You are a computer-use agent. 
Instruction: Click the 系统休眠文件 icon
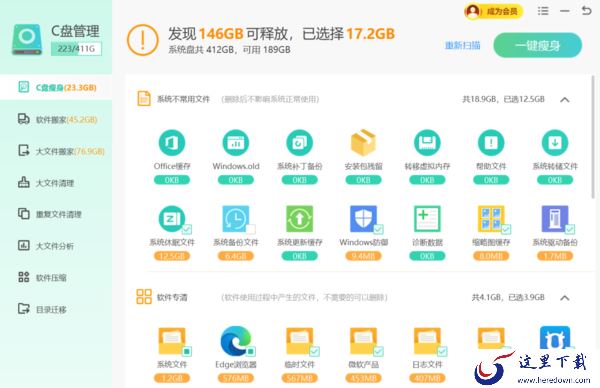coord(172,219)
